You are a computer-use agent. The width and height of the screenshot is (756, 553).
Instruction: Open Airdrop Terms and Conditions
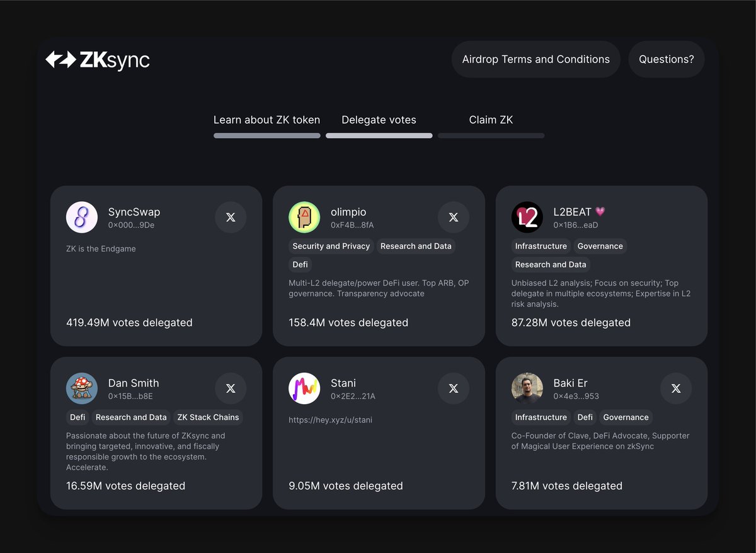click(536, 59)
